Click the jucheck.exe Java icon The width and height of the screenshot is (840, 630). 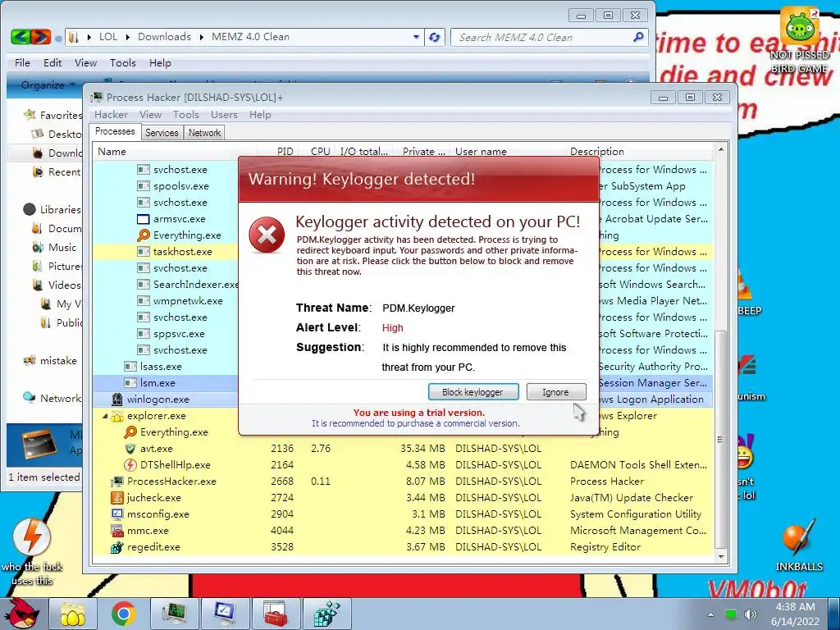click(116, 498)
